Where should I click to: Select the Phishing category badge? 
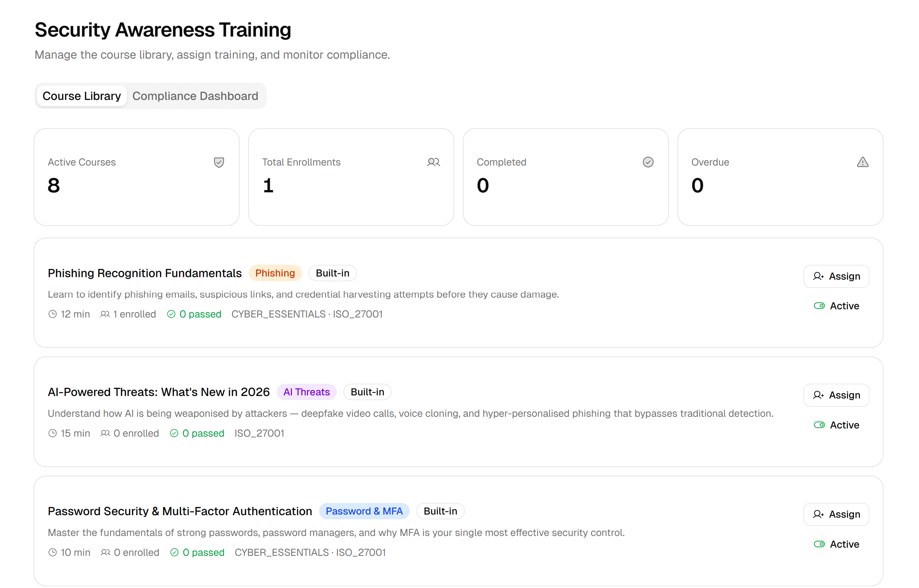[275, 273]
